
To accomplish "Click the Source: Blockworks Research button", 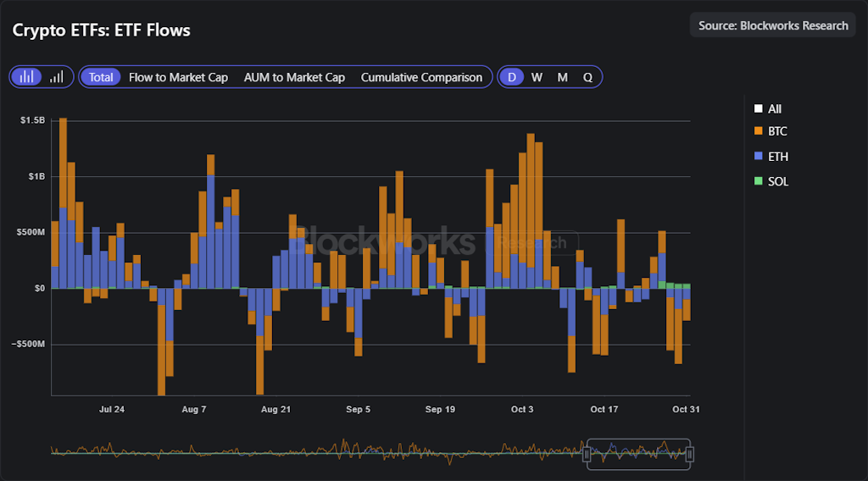I will 773,25.
